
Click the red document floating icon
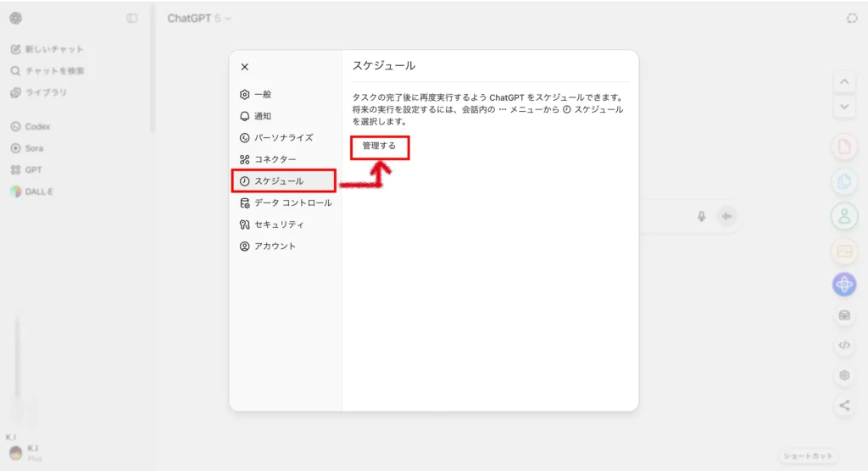(844, 147)
